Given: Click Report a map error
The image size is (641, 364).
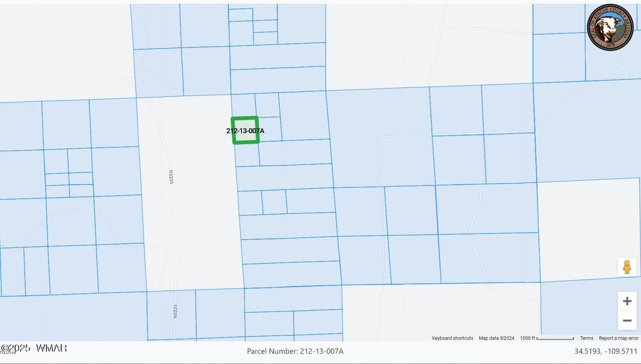Looking at the screenshot, I should tap(618, 338).
